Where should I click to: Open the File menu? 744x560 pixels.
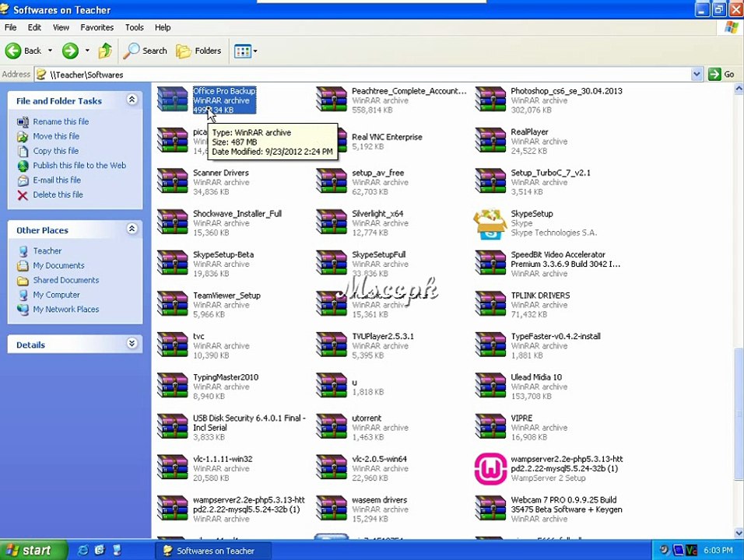tap(10, 27)
